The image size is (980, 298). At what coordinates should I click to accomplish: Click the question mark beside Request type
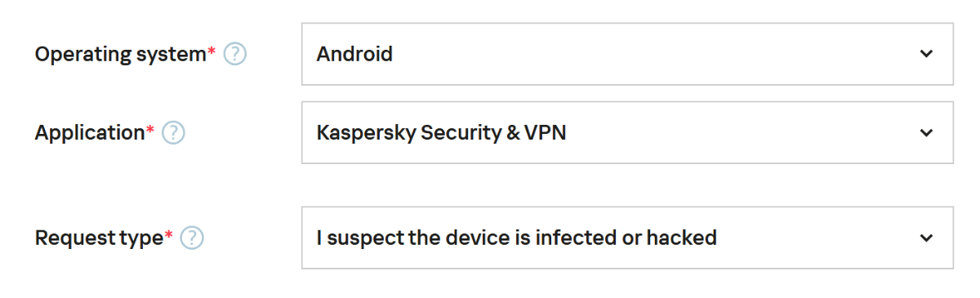click(x=192, y=238)
